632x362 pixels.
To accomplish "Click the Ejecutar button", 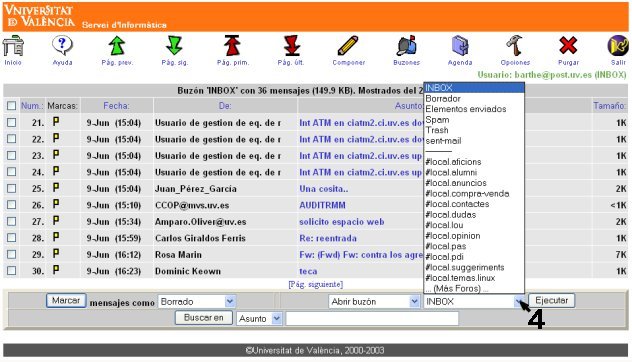I will pos(551,301).
